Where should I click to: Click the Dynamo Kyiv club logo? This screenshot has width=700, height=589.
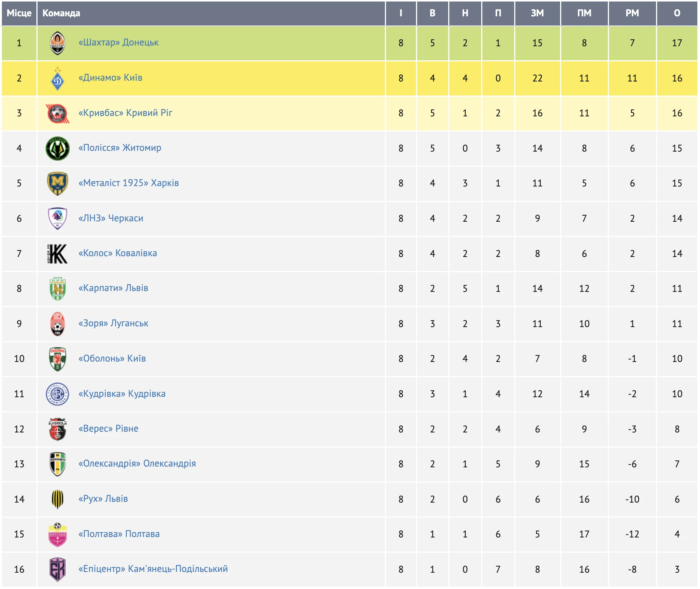tap(58, 78)
